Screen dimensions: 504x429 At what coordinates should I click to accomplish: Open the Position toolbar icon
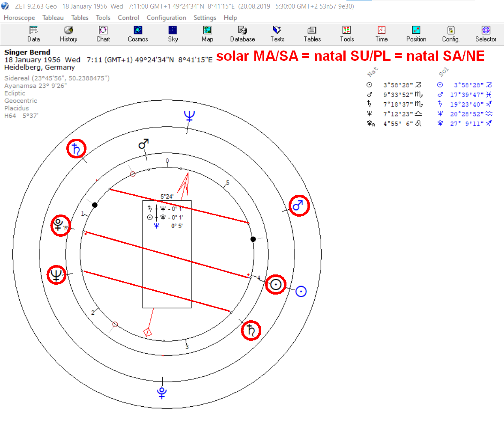(x=416, y=34)
